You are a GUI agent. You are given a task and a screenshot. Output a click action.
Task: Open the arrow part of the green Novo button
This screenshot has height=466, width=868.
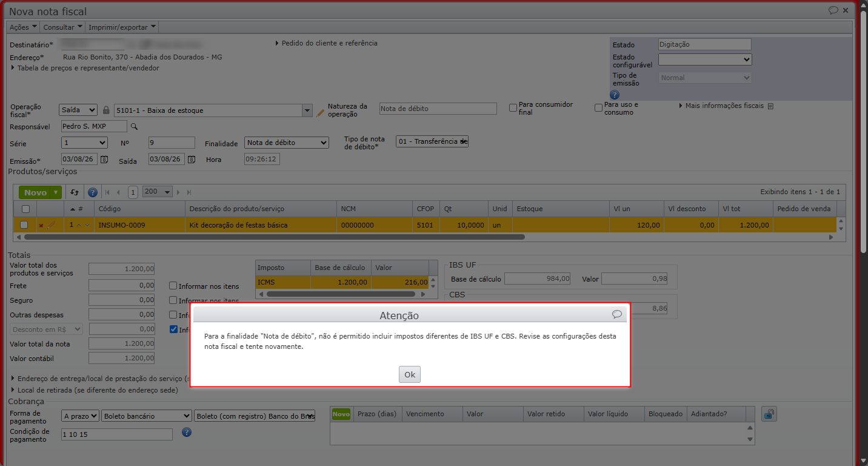pos(56,192)
